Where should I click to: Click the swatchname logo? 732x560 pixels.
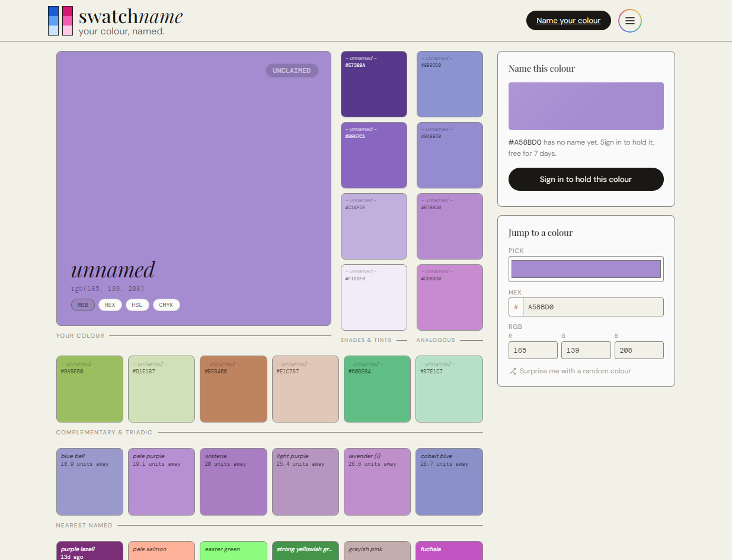click(x=115, y=21)
